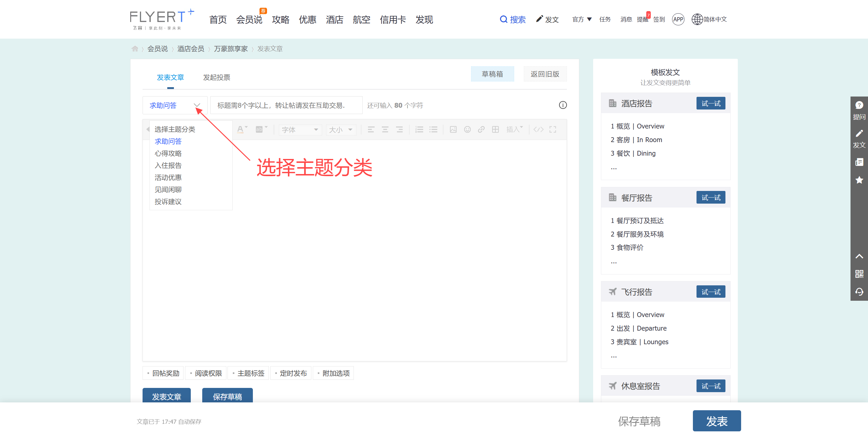Switch to the 发起投票 tab
This screenshot has width=868, height=441.
pyautogui.click(x=217, y=77)
